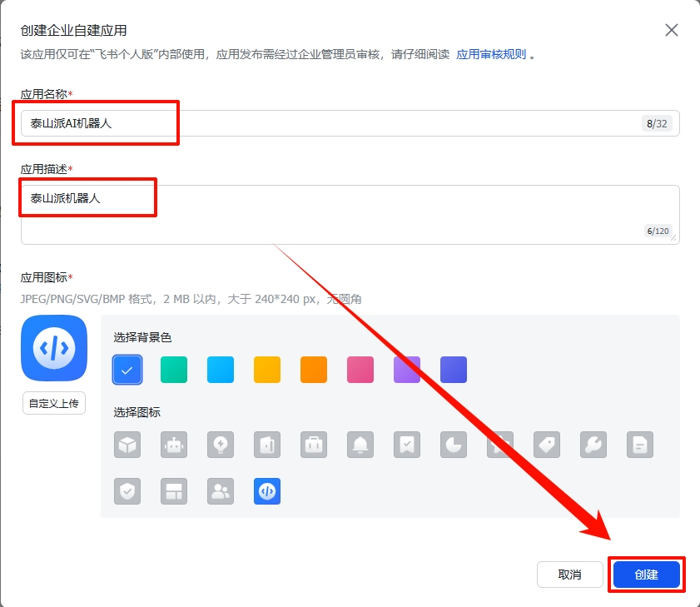Select the cube icon in icon list
The width and height of the screenshot is (700, 607).
coord(127,445)
